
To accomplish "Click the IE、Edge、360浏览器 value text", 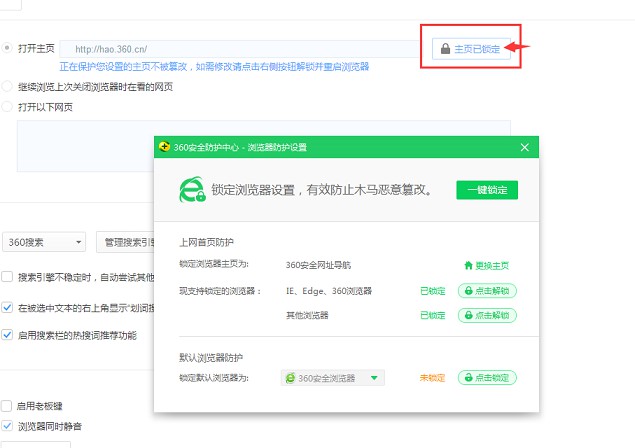I will (329, 291).
